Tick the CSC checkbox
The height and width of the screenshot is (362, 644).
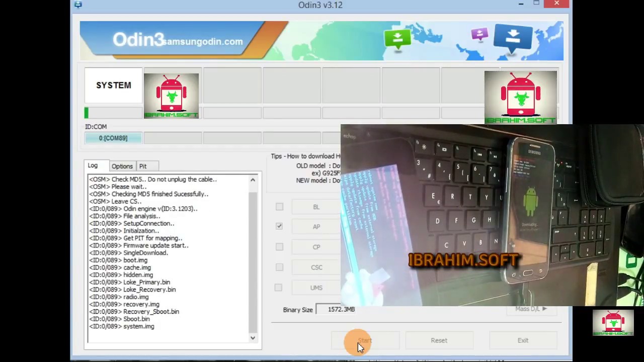tap(279, 267)
